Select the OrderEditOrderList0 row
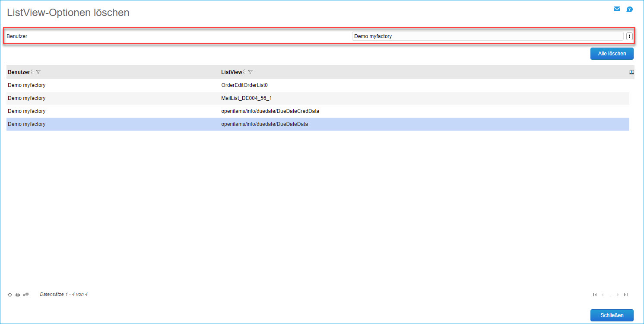Viewport: 644px width, 324px height. click(x=244, y=85)
